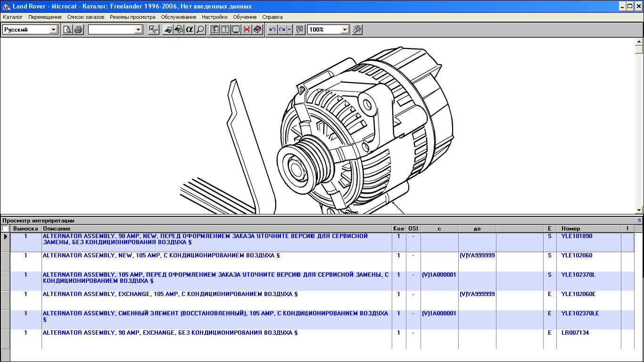Screen dimensions: 644x362
Task: Click the monitor screen icon
Action: tap(236, 30)
